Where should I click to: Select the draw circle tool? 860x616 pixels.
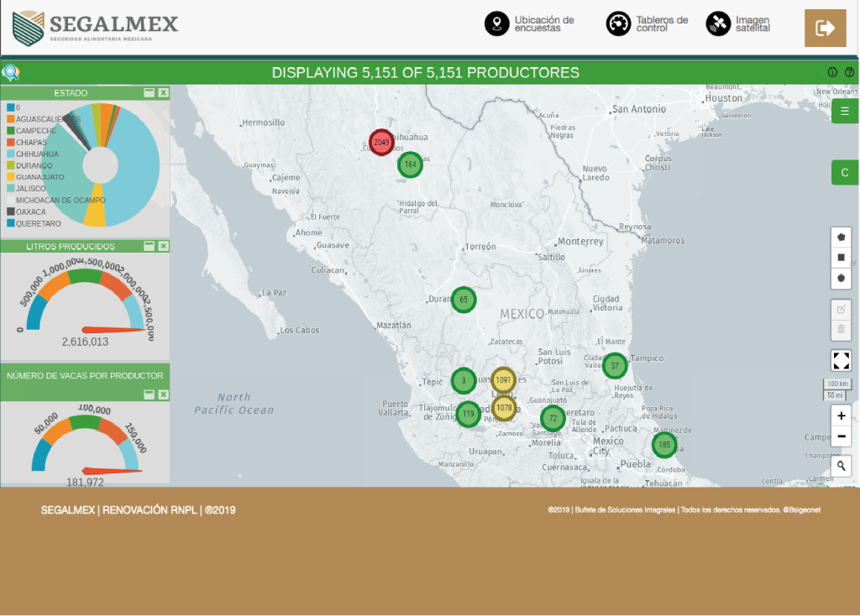tap(841, 278)
